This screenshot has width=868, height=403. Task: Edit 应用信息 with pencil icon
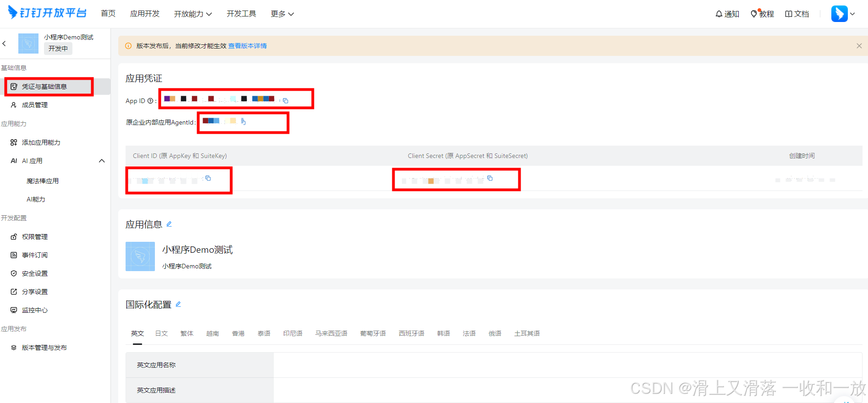click(169, 224)
